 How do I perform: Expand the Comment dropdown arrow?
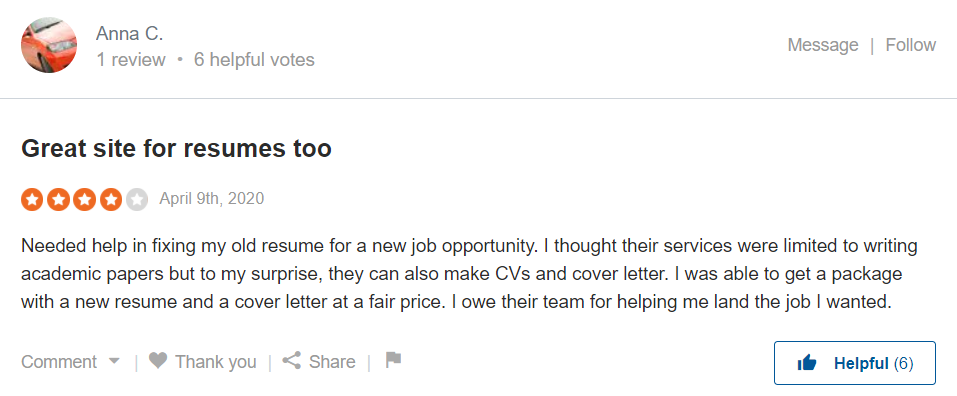pyautogui.click(x=114, y=361)
